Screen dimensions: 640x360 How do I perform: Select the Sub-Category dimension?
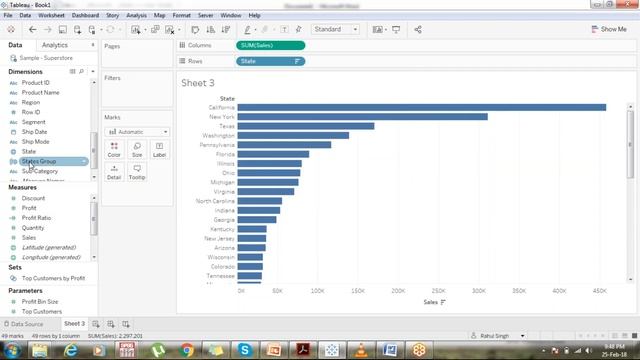pyautogui.click(x=40, y=171)
